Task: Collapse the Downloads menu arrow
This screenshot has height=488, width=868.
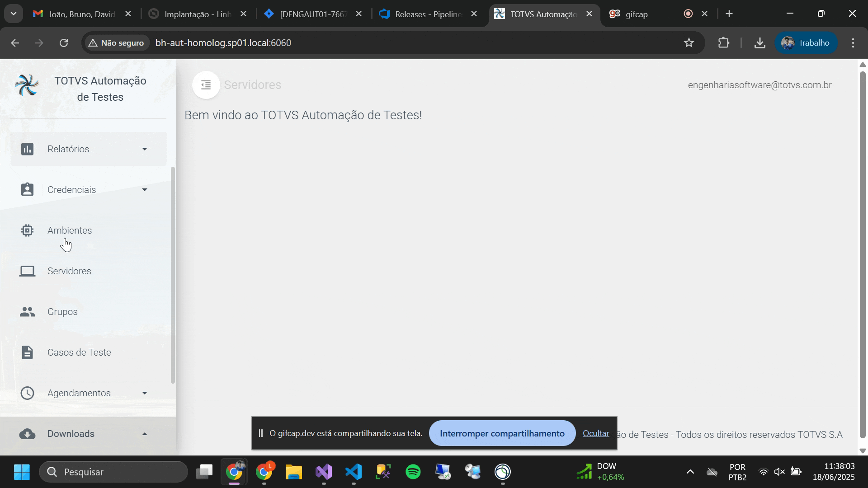Action: click(145, 434)
